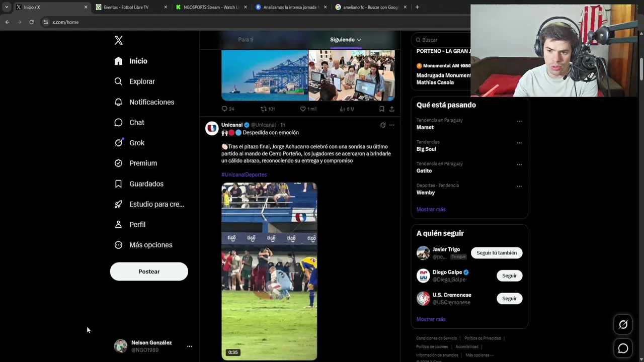Switch to the NGOSPORTS Stream browser tab
The image size is (644, 362).
pos(210,7)
